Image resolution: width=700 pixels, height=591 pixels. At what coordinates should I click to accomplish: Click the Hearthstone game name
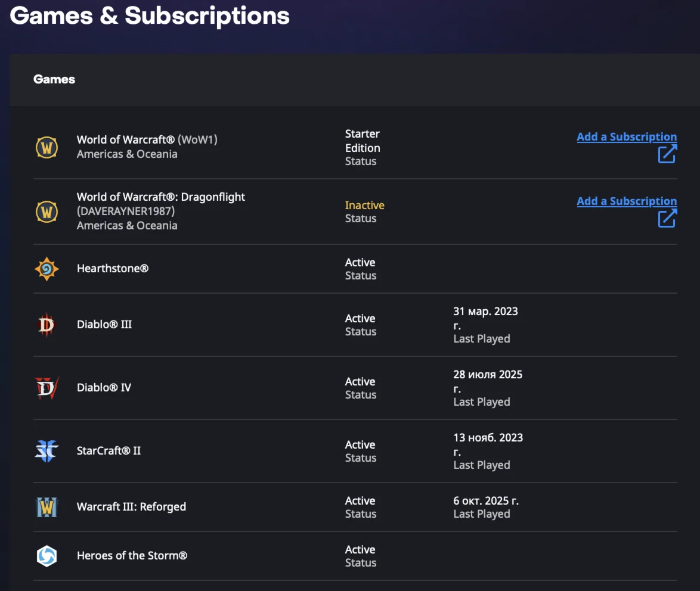click(x=113, y=269)
